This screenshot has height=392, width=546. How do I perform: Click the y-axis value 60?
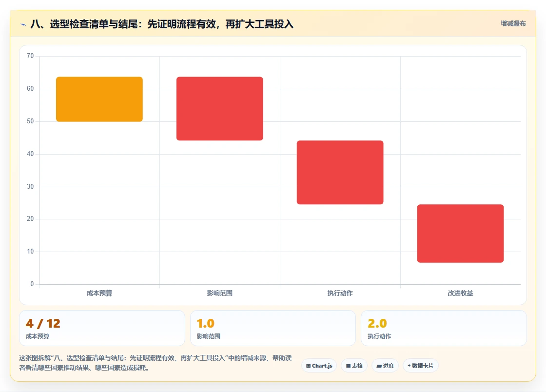point(30,88)
